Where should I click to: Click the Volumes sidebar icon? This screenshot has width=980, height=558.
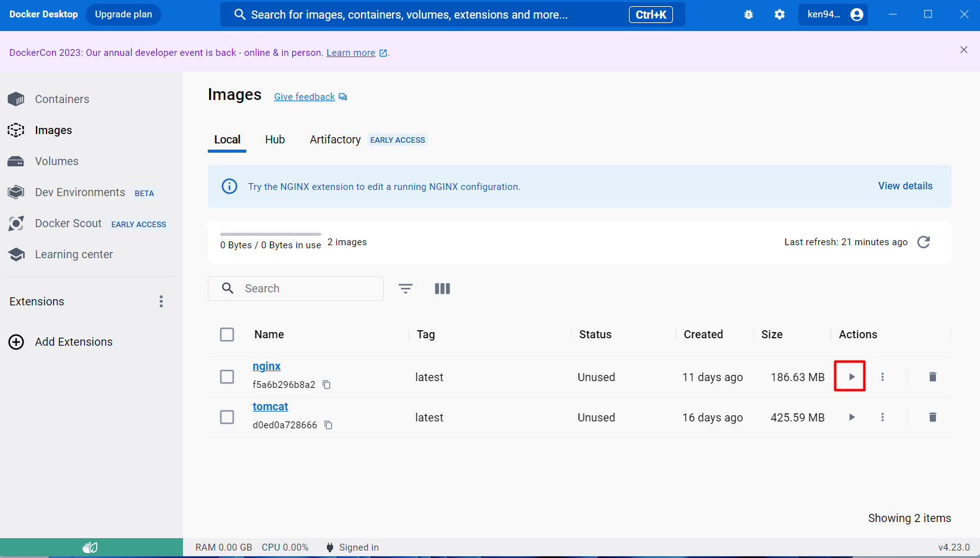(16, 161)
